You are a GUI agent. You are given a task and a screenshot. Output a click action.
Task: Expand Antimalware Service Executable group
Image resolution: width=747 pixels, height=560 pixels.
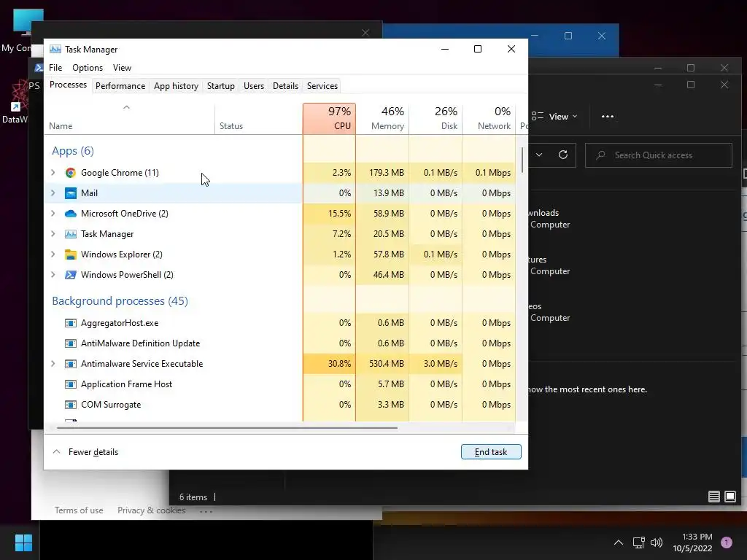[53, 365]
